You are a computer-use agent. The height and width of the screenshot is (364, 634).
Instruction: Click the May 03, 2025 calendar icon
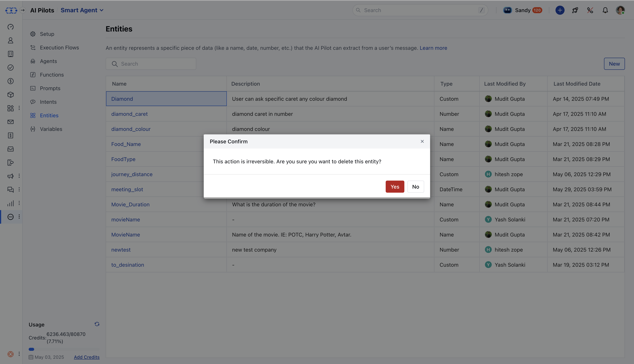tap(31, 357)
